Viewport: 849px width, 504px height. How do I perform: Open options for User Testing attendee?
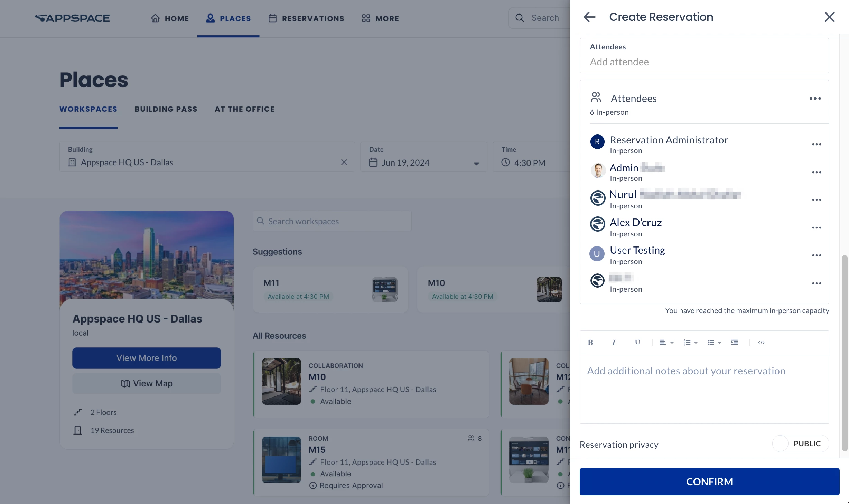(x=816, y=255)
